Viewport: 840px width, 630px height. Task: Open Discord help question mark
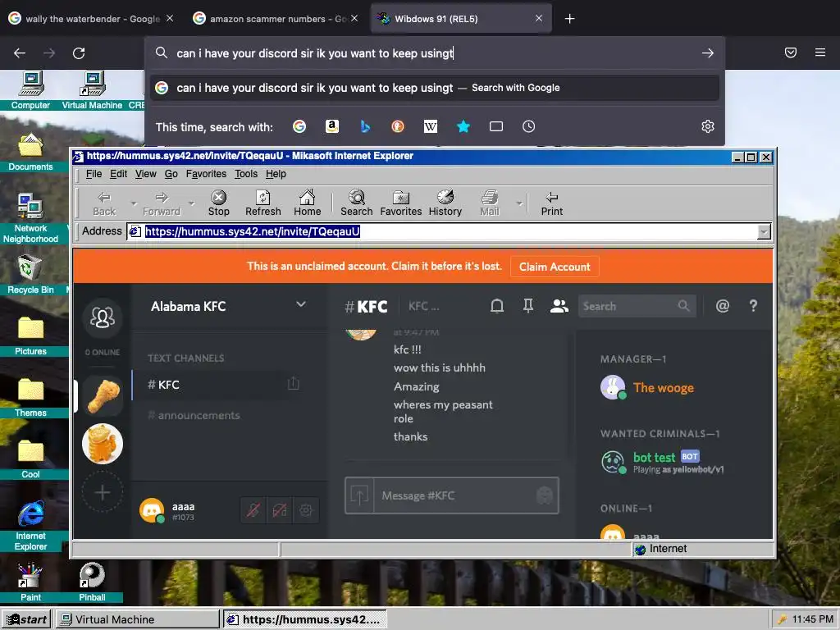[x=753, y=306]
